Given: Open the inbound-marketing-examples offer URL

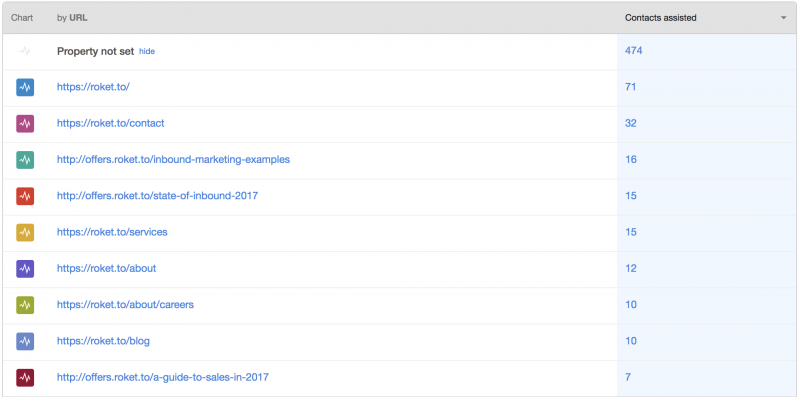Looking at the screenshot, I should 173,159.
